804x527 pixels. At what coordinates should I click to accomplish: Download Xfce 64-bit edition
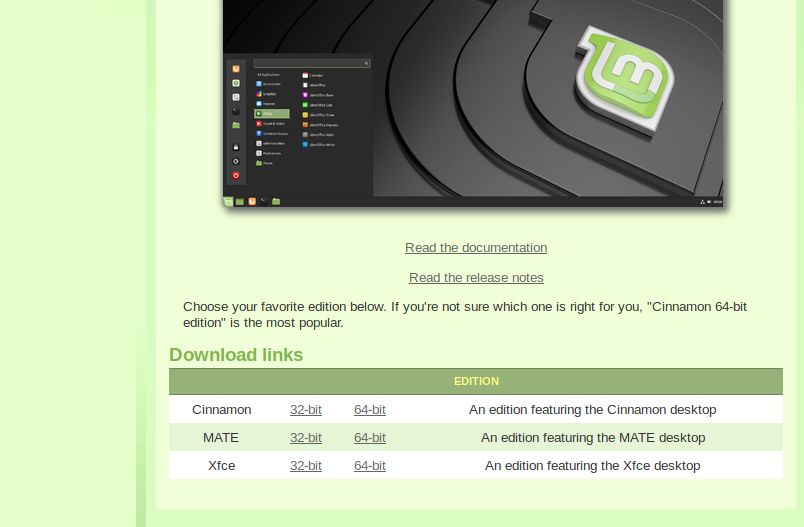click(370, 465)
